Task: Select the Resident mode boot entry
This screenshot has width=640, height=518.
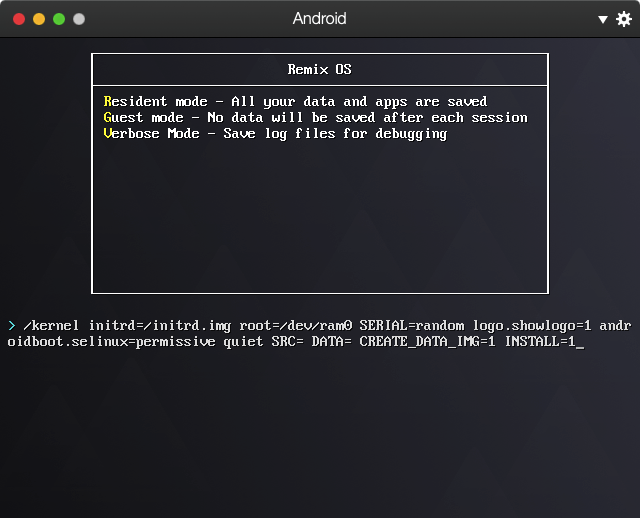Action: (296, 101)
